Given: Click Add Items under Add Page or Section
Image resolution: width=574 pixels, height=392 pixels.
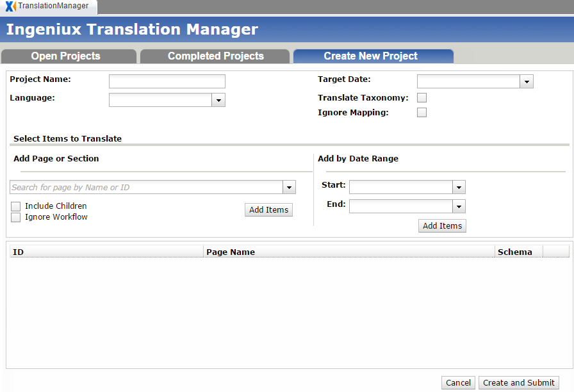Looking at the screenshot, I should [x=268, y=209].
